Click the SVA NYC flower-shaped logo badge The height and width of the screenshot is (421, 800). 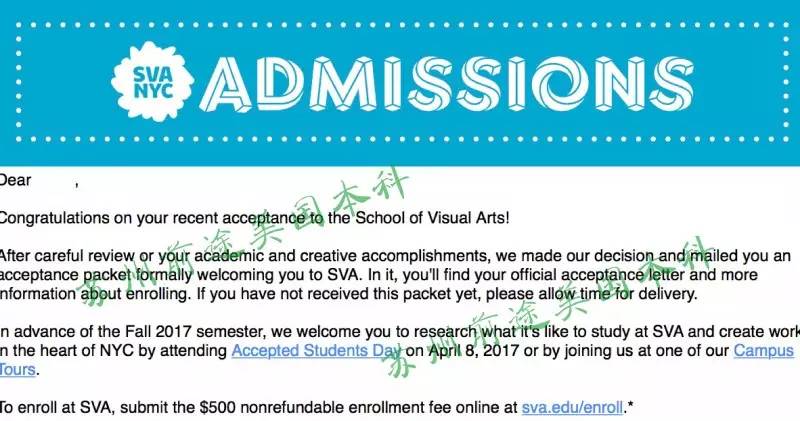(152, 82)
